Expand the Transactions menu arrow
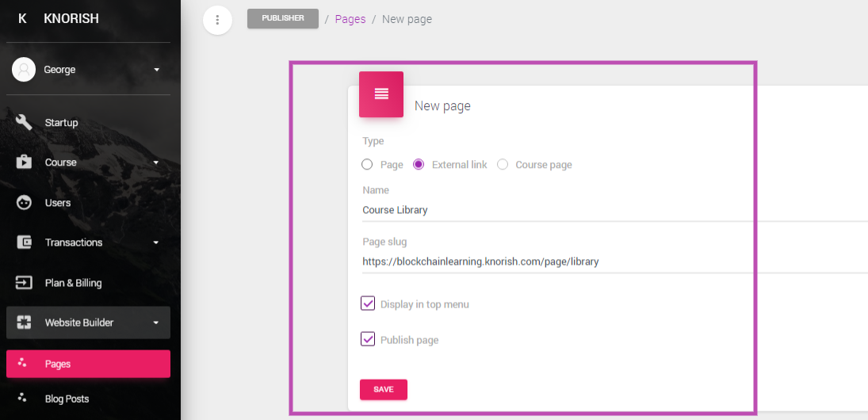This screenshot has height=420, width=868. [x=156, y=242]
